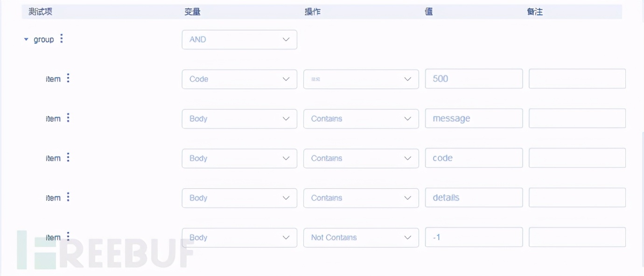Click the kebab menu beside the message item

tap(68, 118)
